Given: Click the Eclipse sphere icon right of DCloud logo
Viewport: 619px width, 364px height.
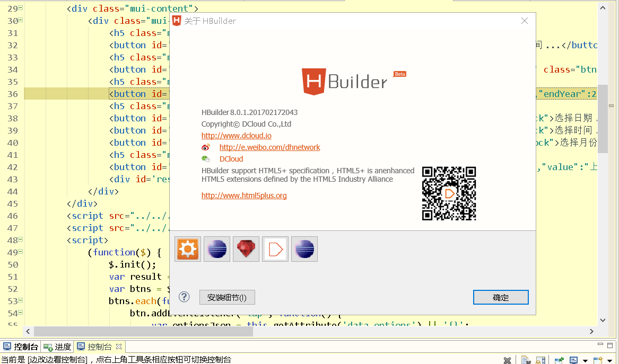Looking at the screenshot, I should tap(304, 249).
